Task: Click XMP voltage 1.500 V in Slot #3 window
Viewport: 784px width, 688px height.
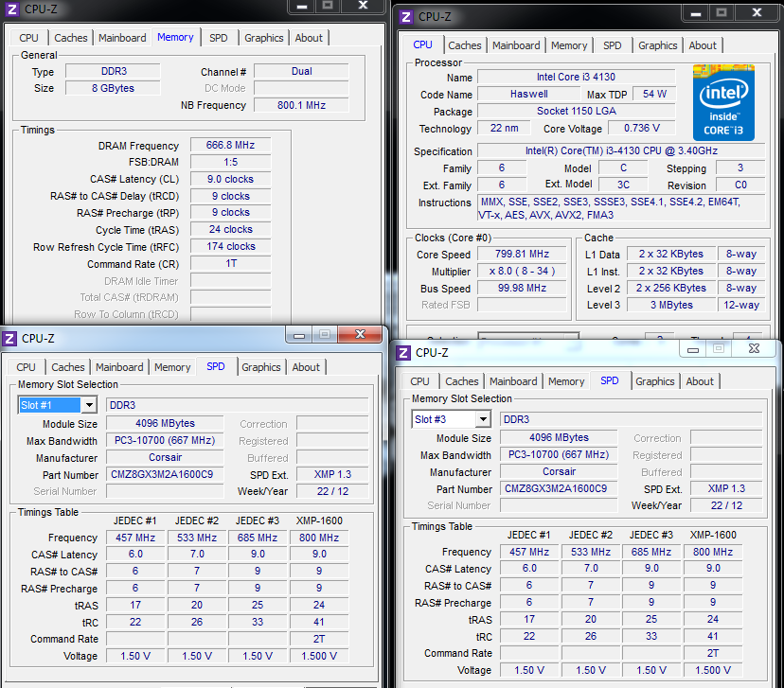Action: click(x=713, y=670)
